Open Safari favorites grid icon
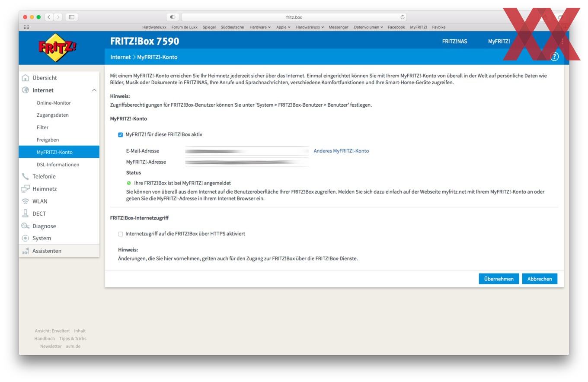588x382 pixels. (27, 27)
